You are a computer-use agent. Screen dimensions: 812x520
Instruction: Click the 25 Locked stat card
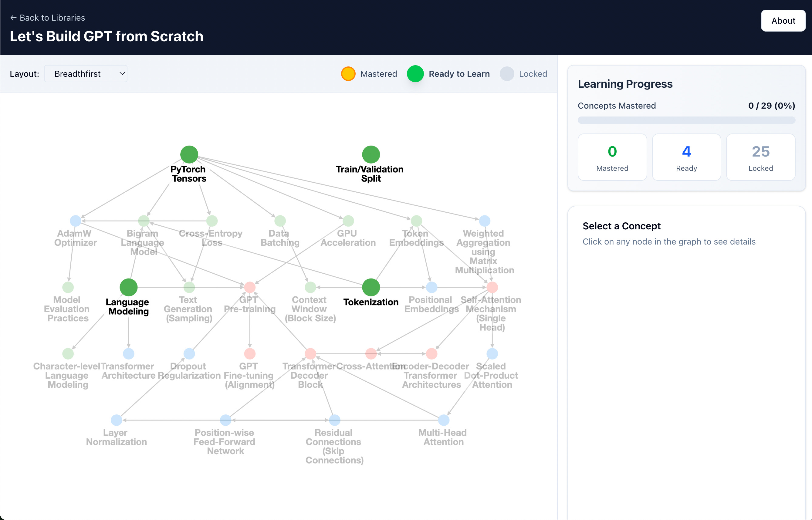[761, 157]
